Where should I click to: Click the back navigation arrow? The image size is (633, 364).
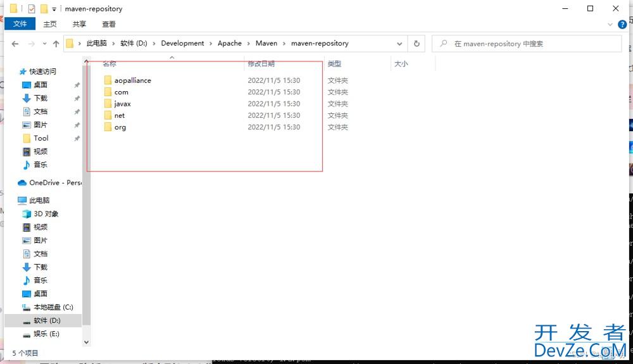point(15,44)
